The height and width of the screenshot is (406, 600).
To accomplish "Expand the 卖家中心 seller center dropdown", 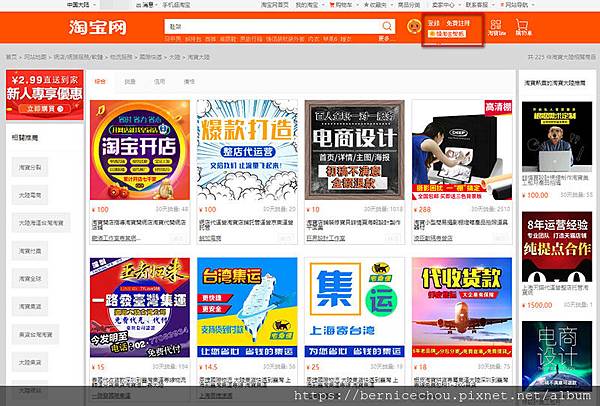I will point(445,5).
